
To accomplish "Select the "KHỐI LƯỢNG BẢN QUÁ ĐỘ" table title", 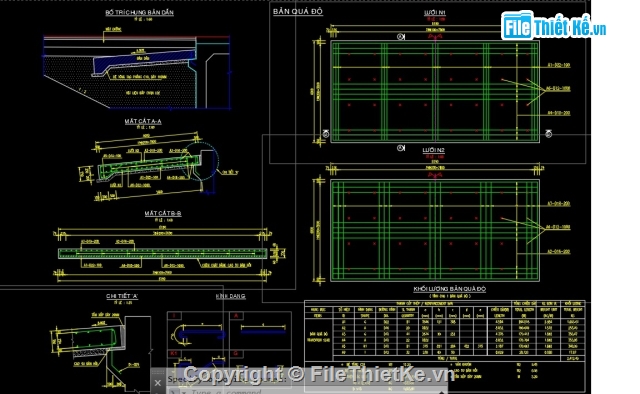I will click(449, 289).
